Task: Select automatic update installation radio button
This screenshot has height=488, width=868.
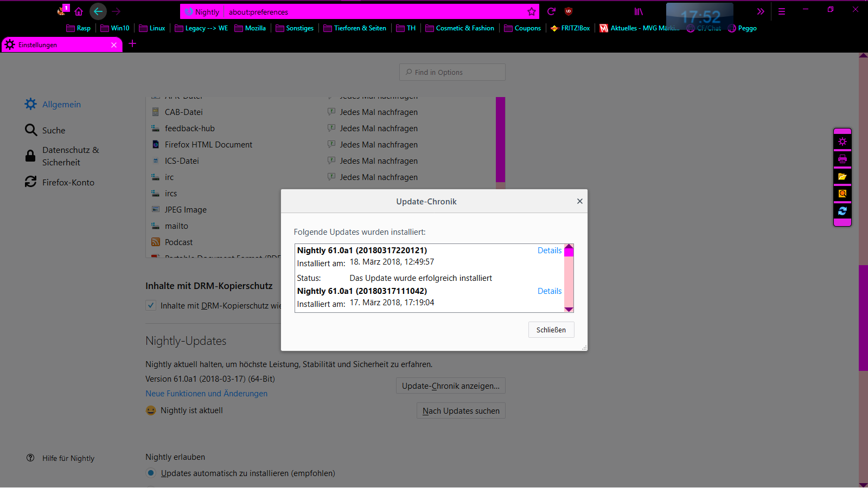Action: [x=151, y=473]
